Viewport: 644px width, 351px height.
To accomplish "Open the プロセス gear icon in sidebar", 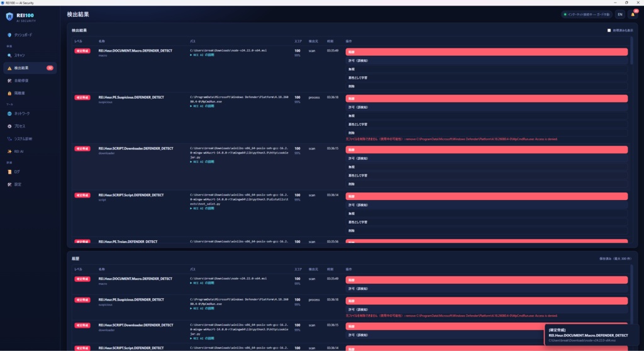I will tap(9, 126).
